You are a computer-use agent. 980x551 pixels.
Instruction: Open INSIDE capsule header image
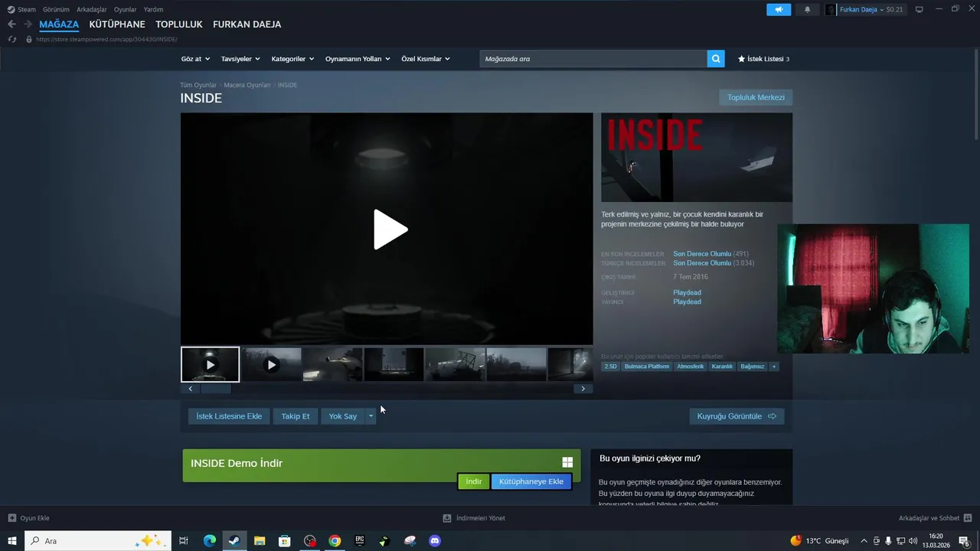(x=697, y=158)
